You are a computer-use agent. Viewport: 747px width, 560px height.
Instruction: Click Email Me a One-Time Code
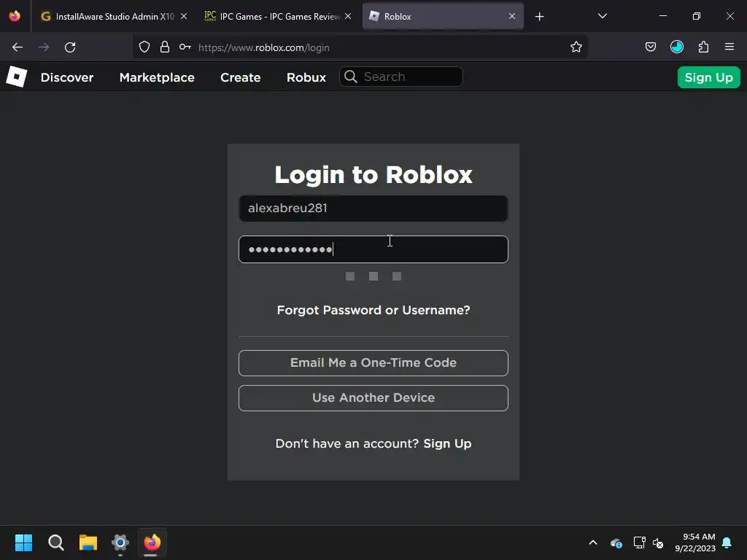(x=373, y=363)
